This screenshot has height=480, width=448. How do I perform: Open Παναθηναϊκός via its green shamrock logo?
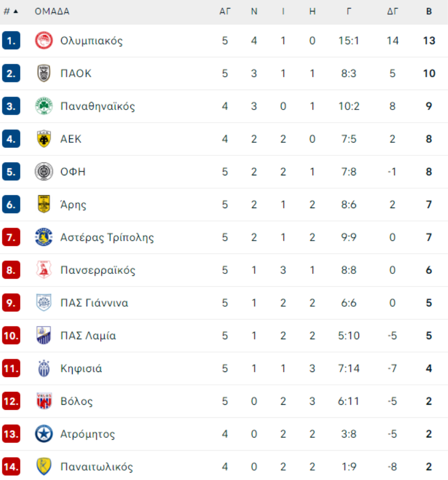(44, 106)
